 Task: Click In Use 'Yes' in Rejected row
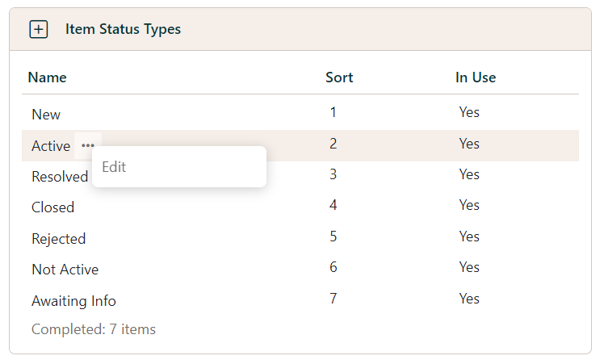[469, 236]
